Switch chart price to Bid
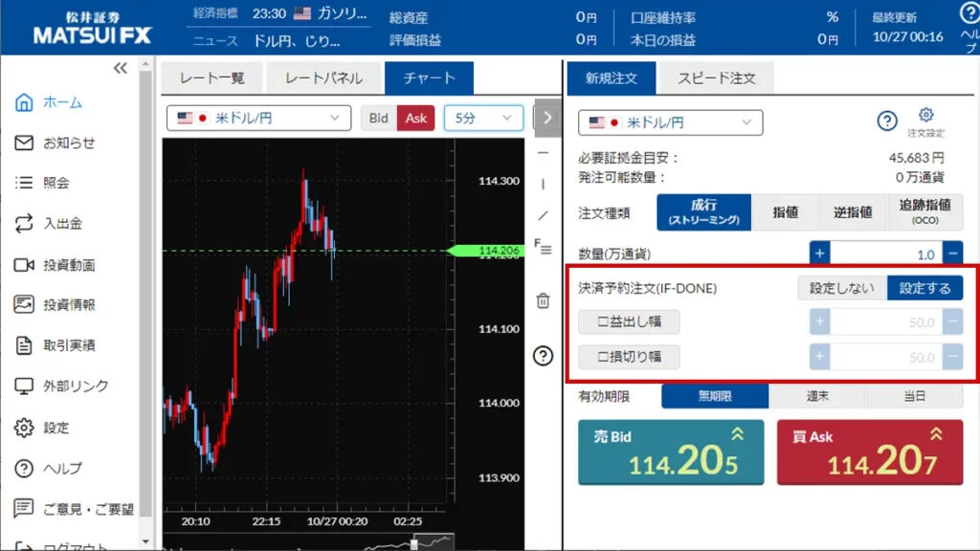Image resolution: width=980 pixels, height=551 pixels. 379,118
